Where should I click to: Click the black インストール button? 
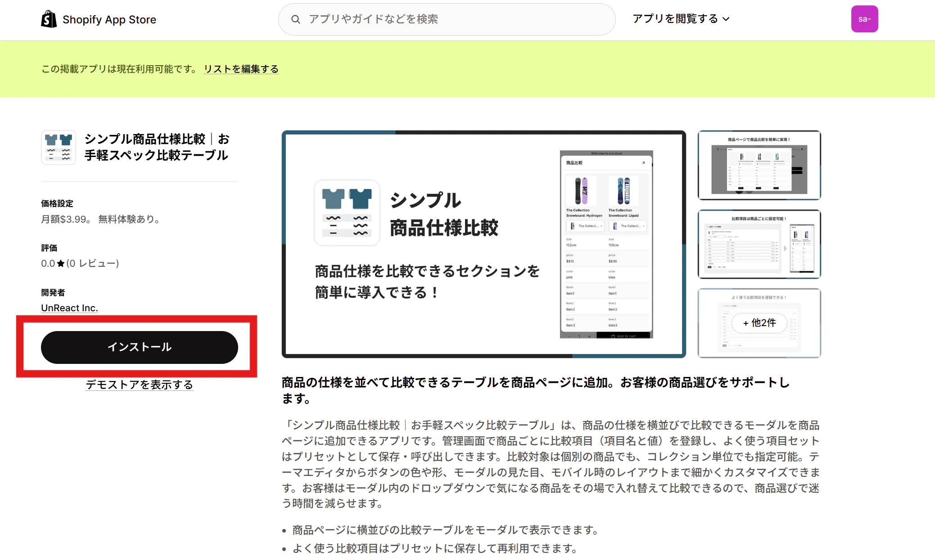click(140, 347)
